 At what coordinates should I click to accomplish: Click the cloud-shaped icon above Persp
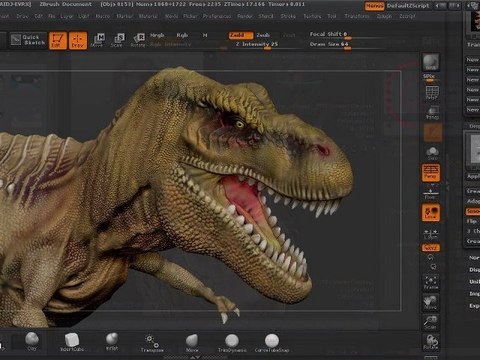coord(432,153)
